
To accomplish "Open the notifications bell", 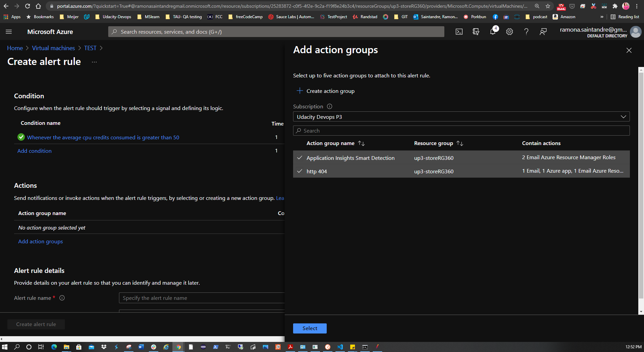I will pyautogui.click(x=493, y=32).
